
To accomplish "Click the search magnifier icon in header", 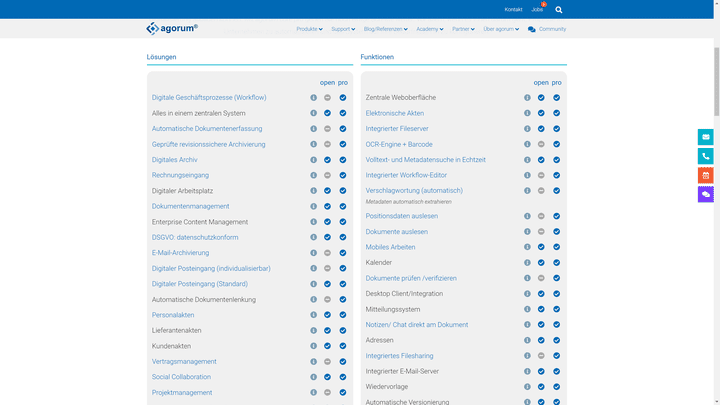I will click(x=559, y=10).
